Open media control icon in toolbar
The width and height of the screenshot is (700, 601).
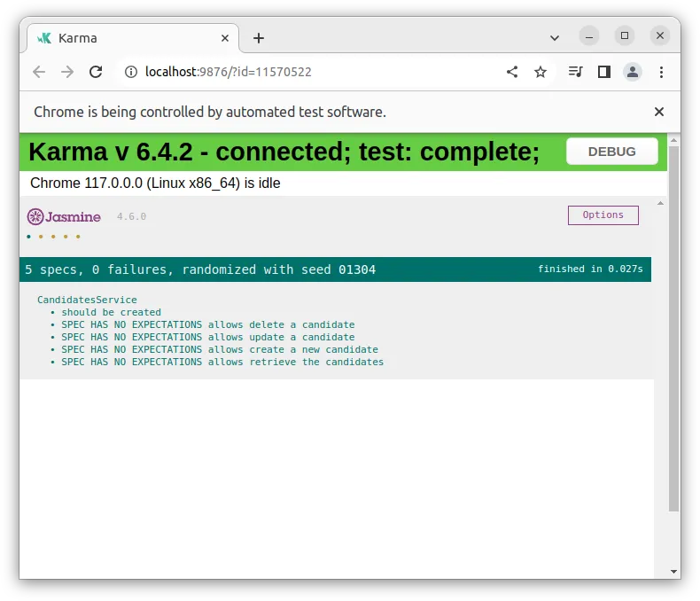(x=575, y=72)
